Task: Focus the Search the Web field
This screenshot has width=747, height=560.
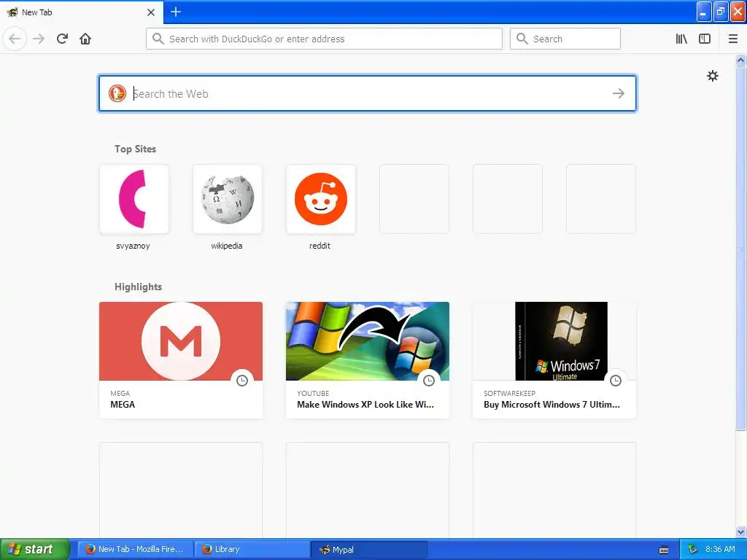Action: (x=368, y=93)
